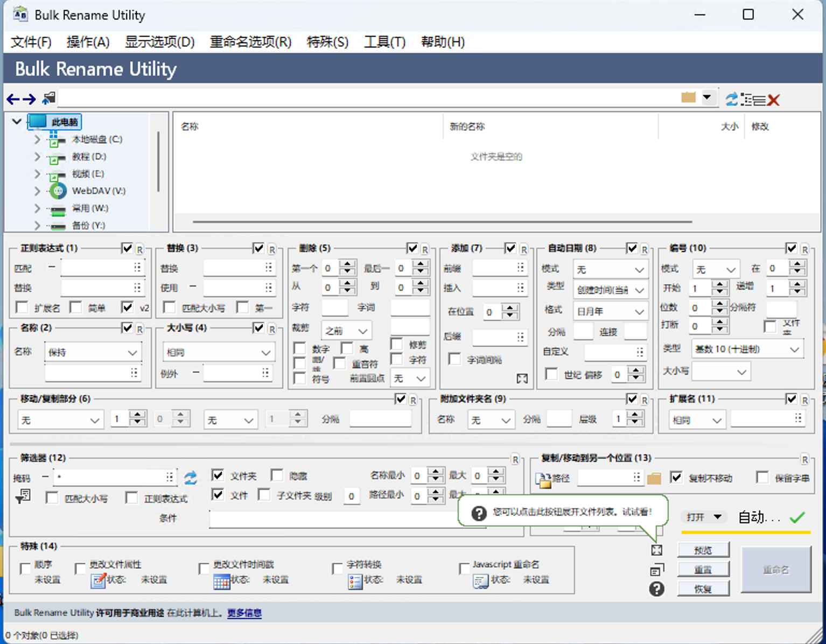Enable the 世纪 checkbox in auto date

551,374
